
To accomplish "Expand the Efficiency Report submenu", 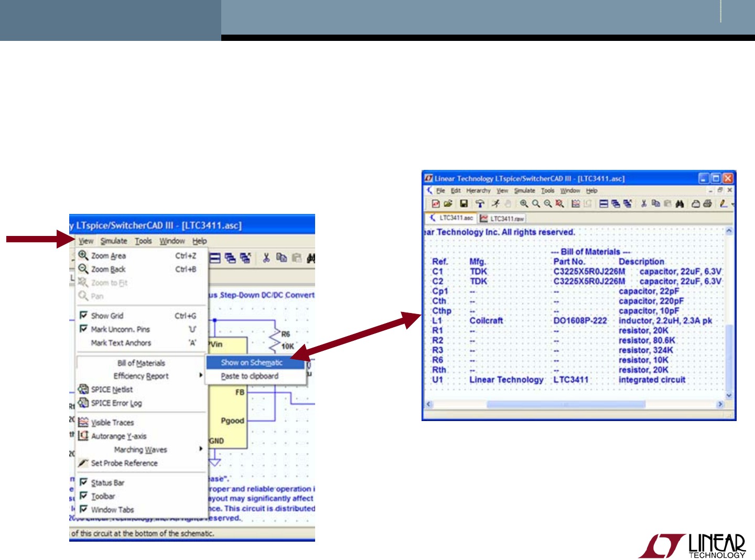I will [x=141, y=376].
